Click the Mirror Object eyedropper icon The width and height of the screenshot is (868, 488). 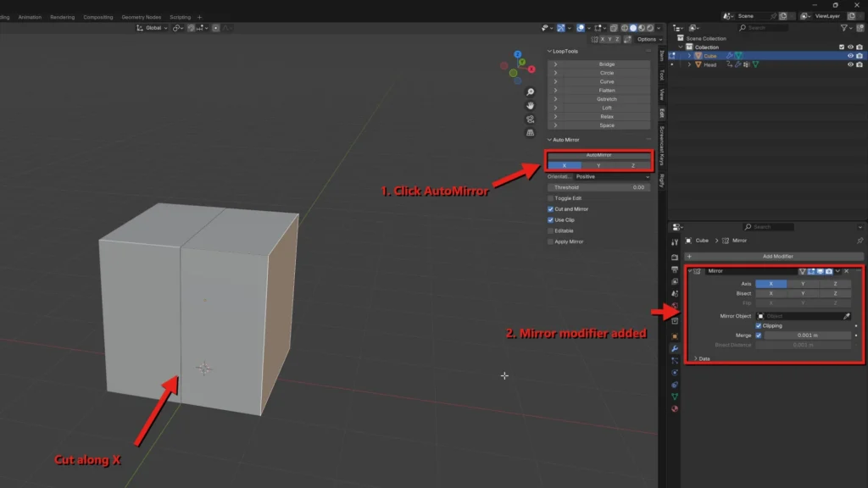point(847,316)
